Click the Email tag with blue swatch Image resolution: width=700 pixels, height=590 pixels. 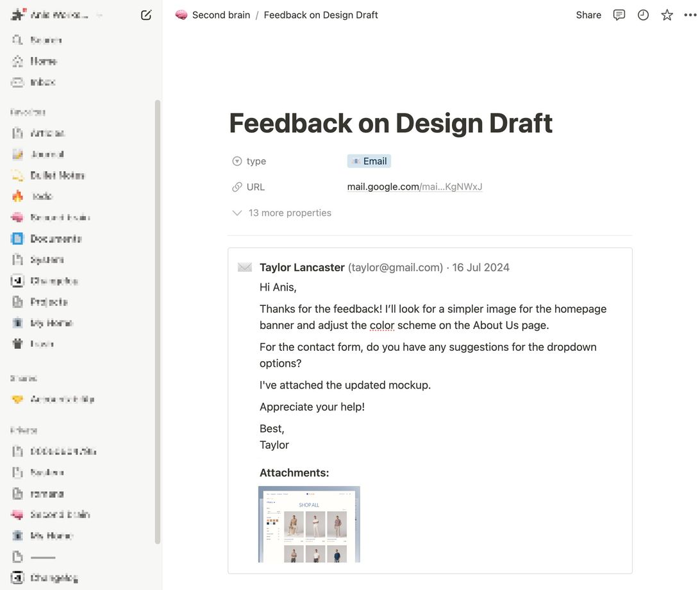point(369,161)
